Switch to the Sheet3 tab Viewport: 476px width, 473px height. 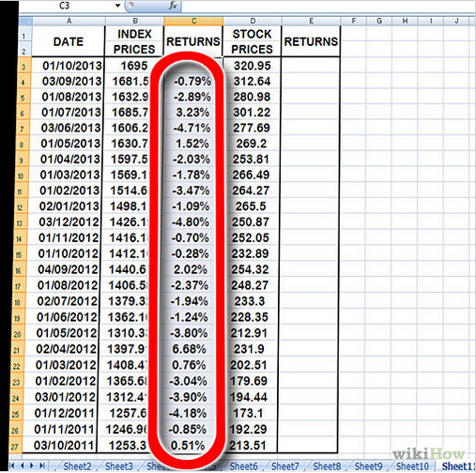click(119, 466)
